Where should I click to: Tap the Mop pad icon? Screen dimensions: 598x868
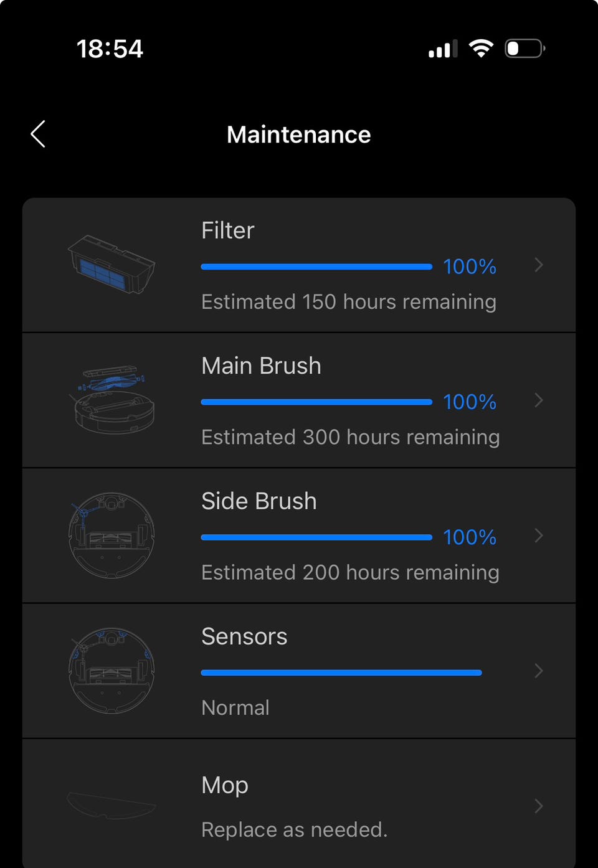tap(112, 805)
